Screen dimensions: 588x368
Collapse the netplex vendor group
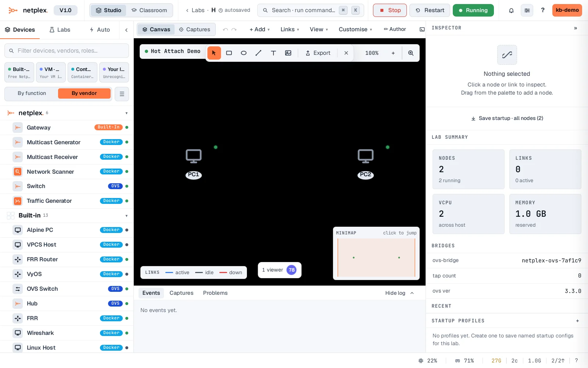[126, 113]
